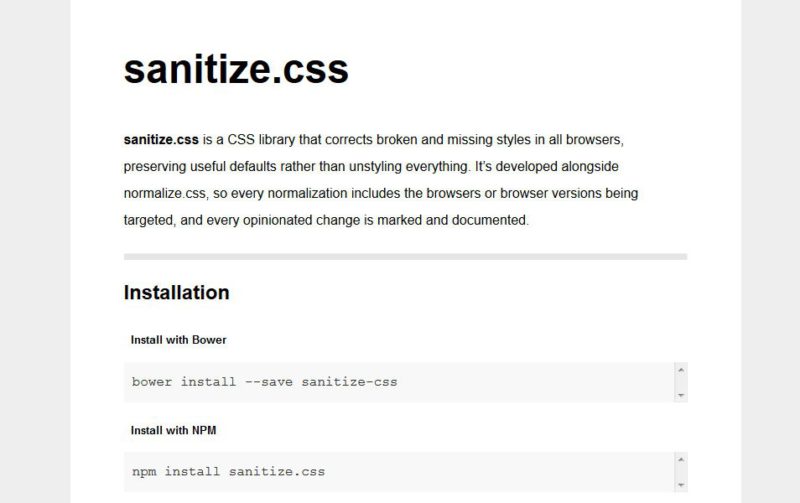Click the large sanitize.css page title
Viewport: 800px width, 503px height.
coord(236,69)
